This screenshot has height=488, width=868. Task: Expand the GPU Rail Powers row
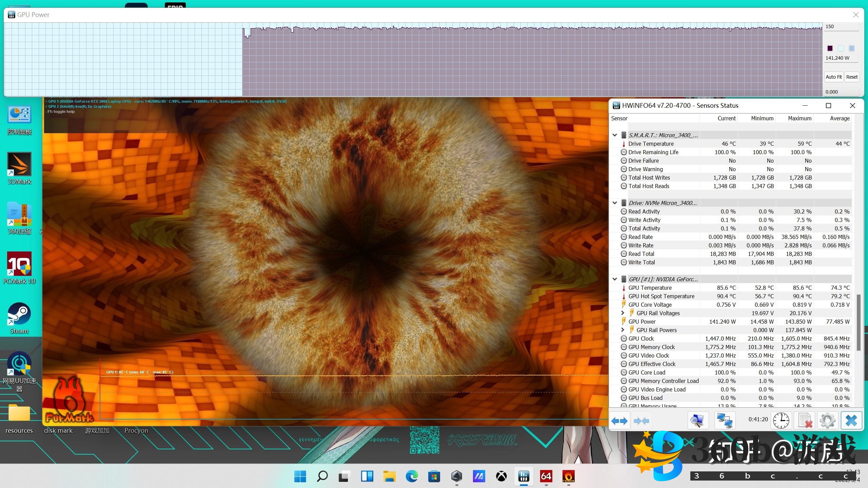(623, 330)
